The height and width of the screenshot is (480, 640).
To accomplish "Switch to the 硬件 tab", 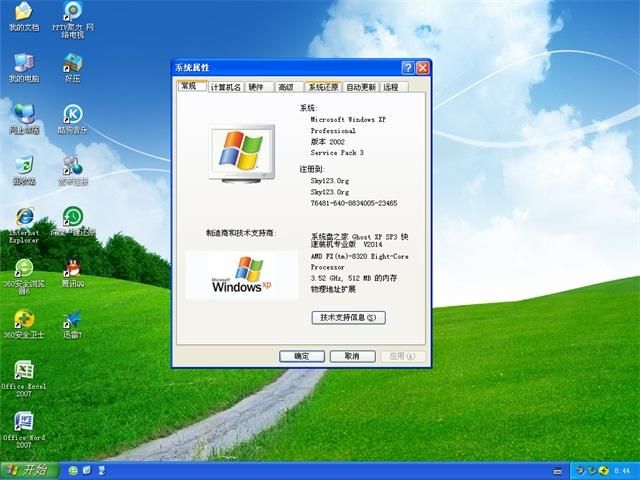I will (x=259, y=87).
